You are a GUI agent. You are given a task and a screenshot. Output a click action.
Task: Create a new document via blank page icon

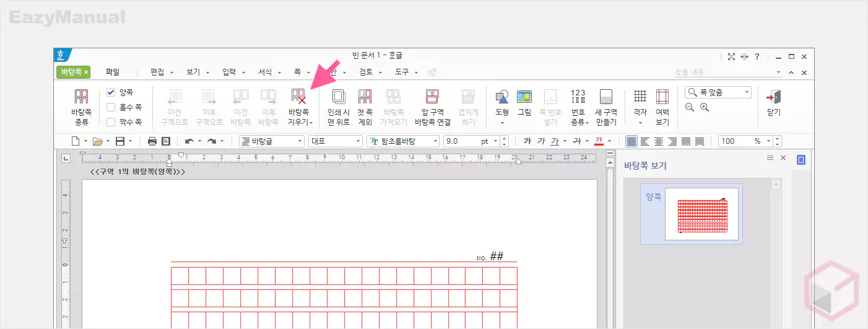[76, 141]
